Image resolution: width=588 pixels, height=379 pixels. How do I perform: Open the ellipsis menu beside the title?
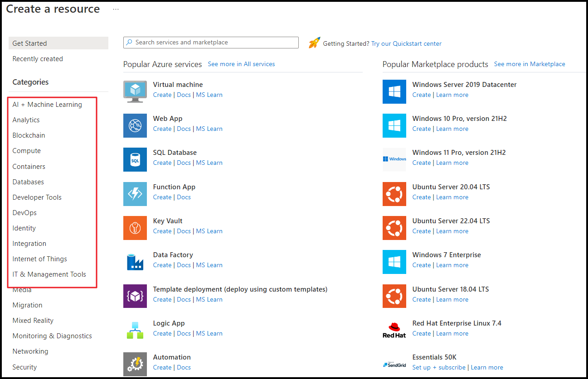[116, 9]
